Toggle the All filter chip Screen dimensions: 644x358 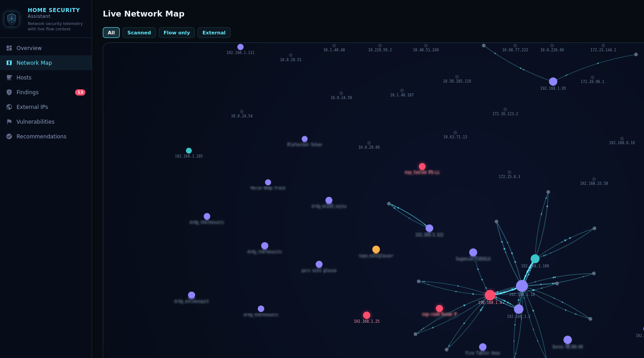click(111, 33)
